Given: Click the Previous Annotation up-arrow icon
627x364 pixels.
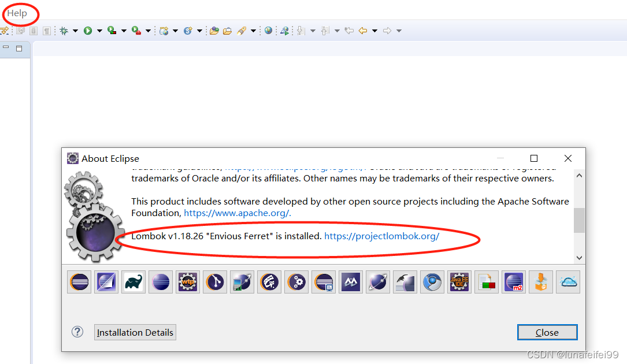Looking at the screenshot, I should [x=325, y=31].
